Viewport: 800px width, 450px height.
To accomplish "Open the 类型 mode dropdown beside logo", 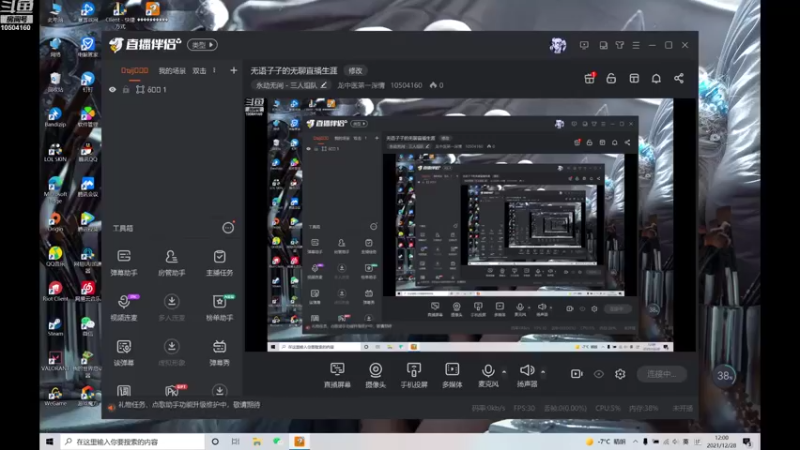I will [203, 45].
